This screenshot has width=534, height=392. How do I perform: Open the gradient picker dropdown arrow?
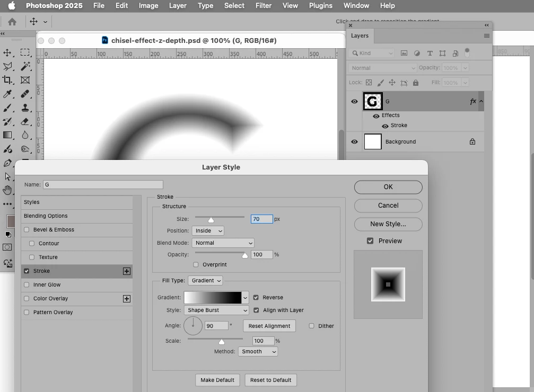click(x=245, y=298)
